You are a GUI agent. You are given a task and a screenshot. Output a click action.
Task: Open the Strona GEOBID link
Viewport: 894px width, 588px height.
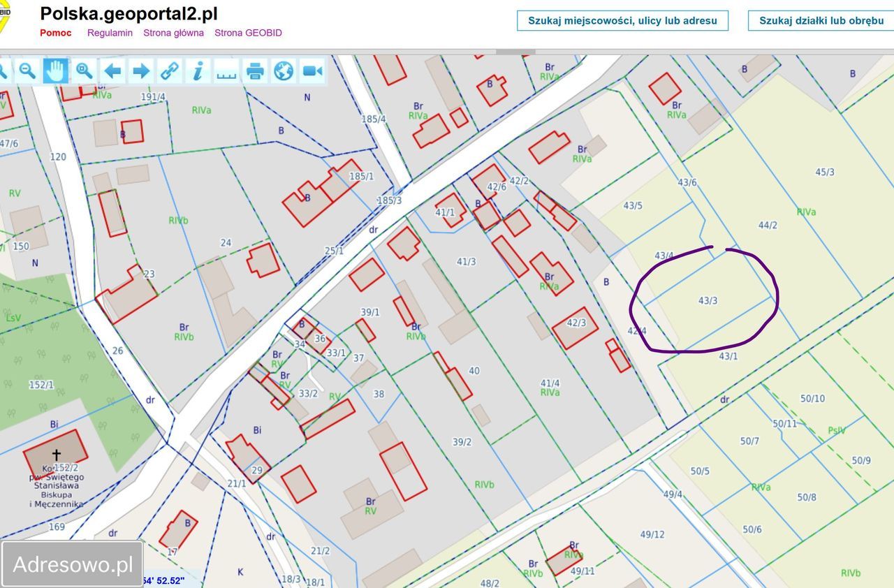pyautogui.click(x=249, y=33)
